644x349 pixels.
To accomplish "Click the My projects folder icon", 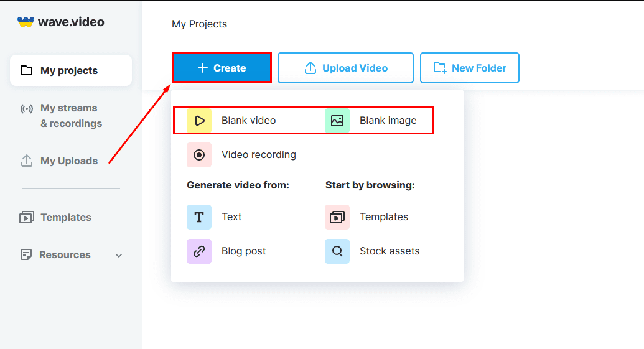I will (27, 70).
